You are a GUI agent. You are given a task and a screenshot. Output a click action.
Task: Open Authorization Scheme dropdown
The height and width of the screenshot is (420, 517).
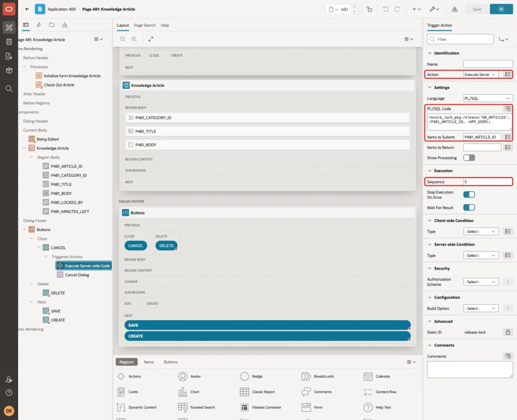pyautogui.click(x=481, y=282)
